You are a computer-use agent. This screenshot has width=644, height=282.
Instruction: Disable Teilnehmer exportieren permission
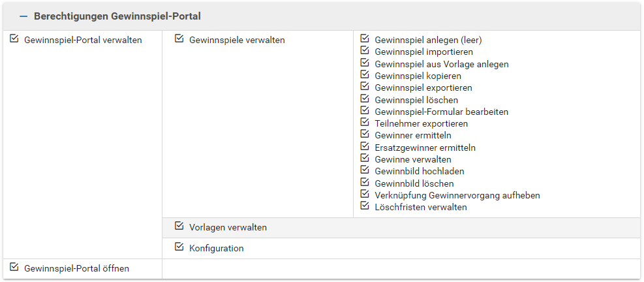pos(365,123)
